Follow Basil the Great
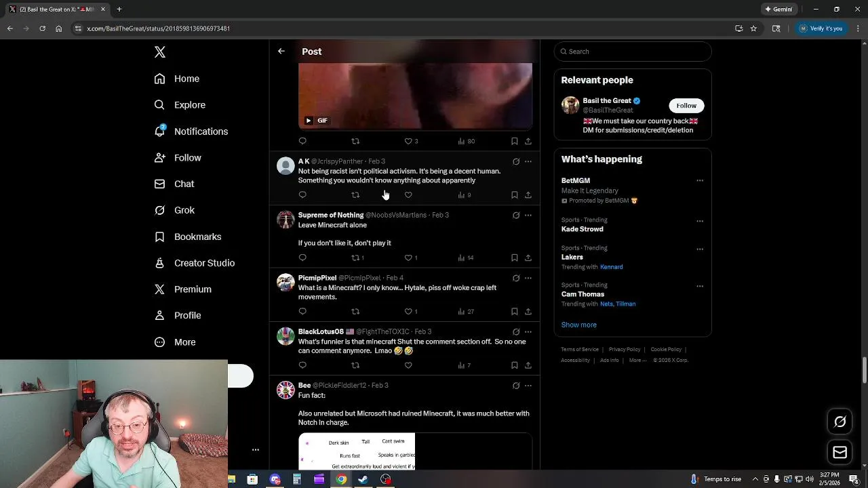This screenshot has height=488, width=868. [686, 106]
